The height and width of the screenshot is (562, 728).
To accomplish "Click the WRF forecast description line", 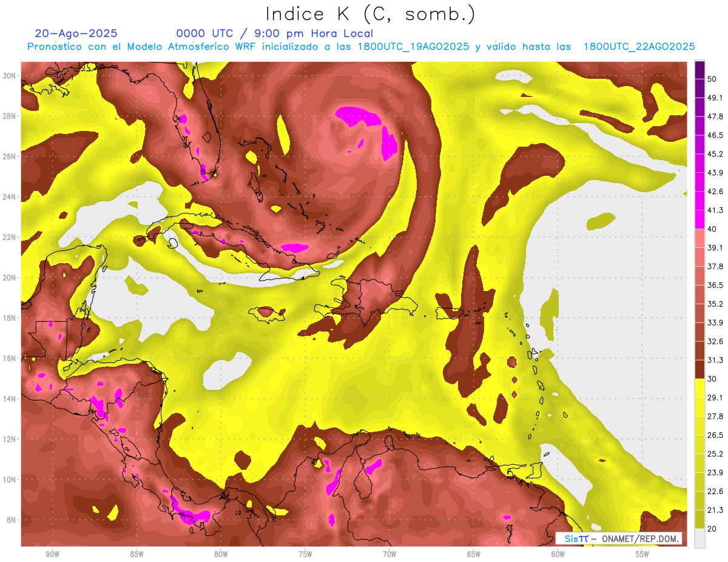I will [x=360, y=47].
